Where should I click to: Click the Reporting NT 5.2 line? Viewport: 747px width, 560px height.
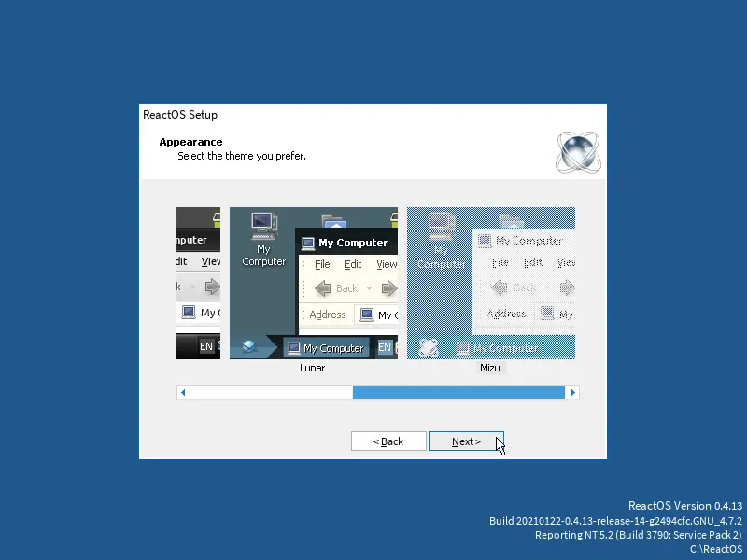click(639, 535)
